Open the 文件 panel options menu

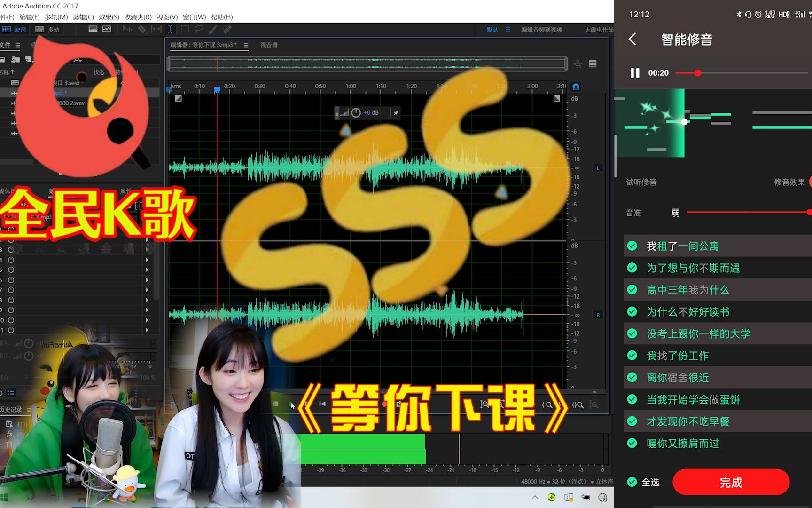point(17,45)
